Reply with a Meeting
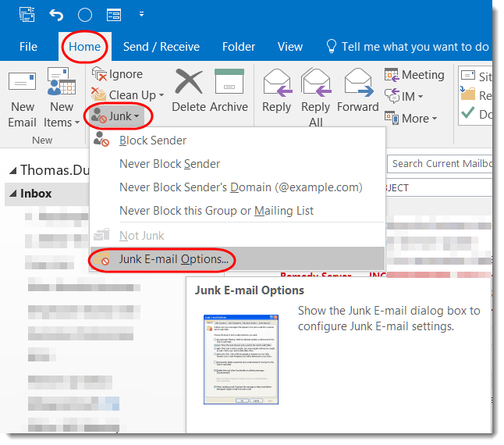The height and width of the screenshot is (445, 504). pos(414,75)
